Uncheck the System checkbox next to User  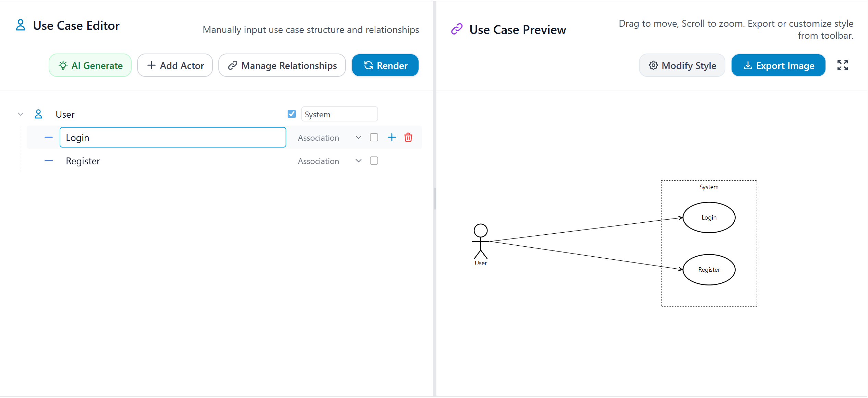pyautogui.click(x=291, y=114)
